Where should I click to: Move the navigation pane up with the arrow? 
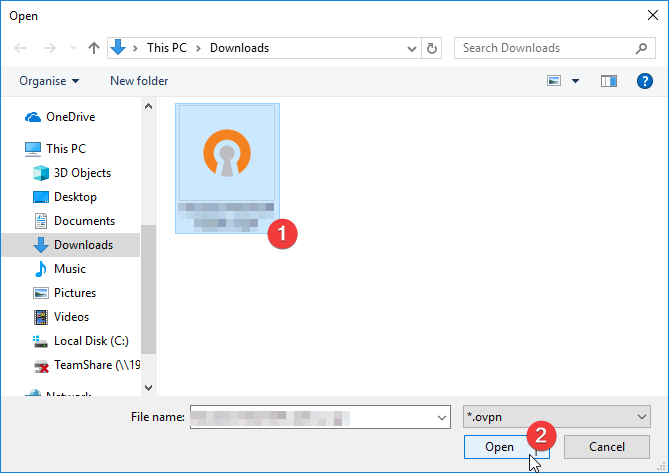point(148,106)
